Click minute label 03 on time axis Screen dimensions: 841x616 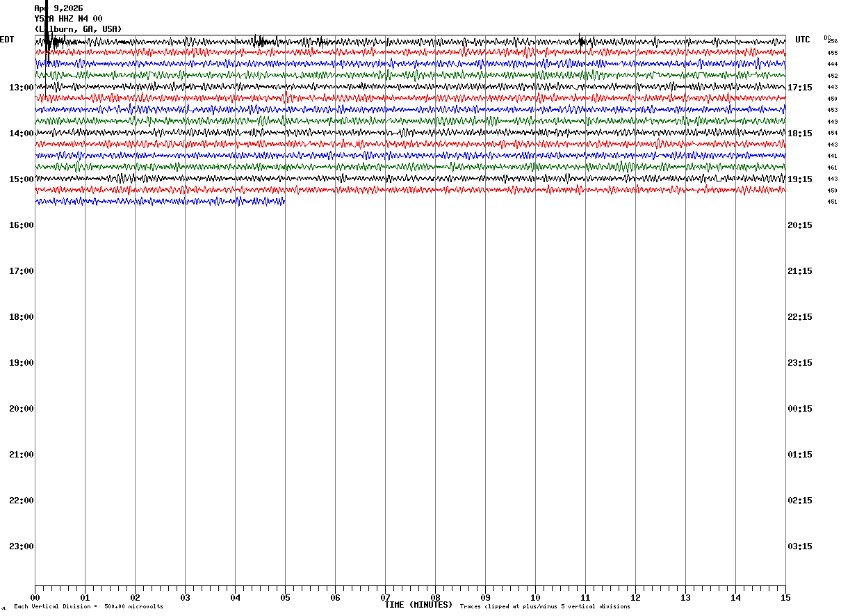coord(185,598)
